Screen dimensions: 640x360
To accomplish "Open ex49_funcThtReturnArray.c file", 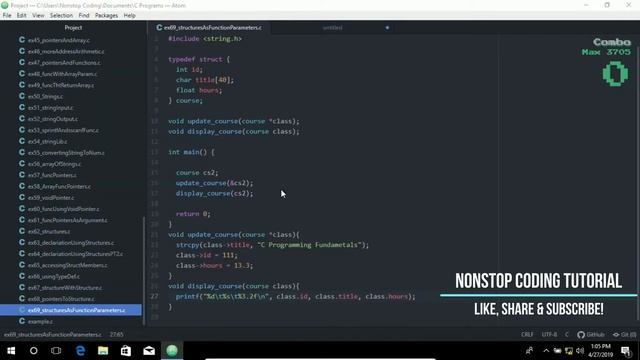I will pyautogui.click(x=61, y=85).
